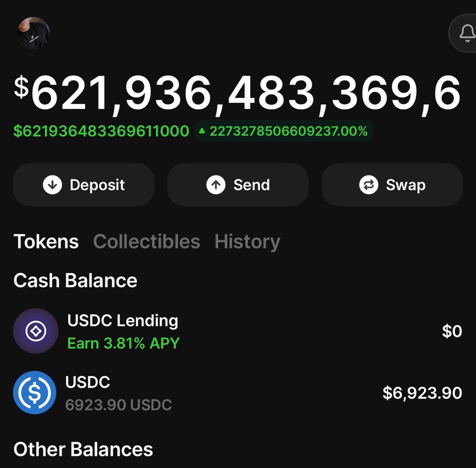Tap the USDC Lending token icon
The image size is (476, 468).
coord(36,331)
